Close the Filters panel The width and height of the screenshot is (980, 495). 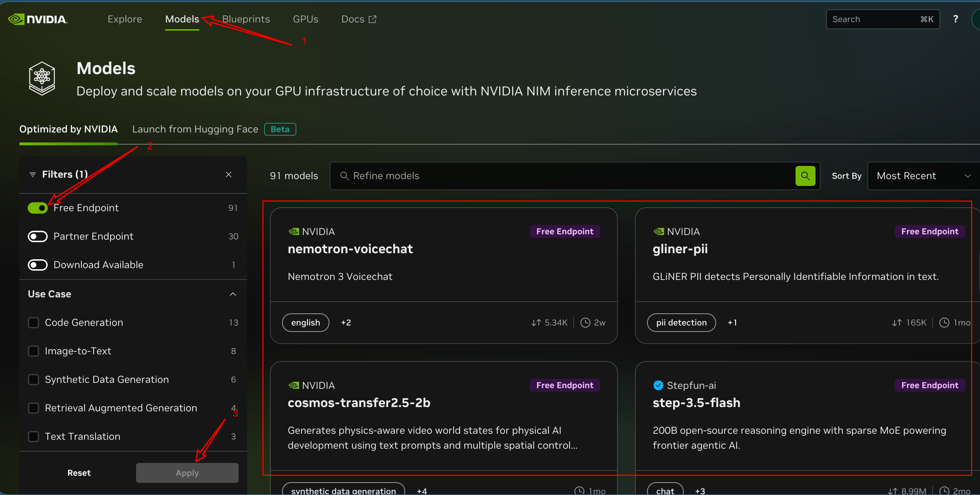tap(229, 174)
